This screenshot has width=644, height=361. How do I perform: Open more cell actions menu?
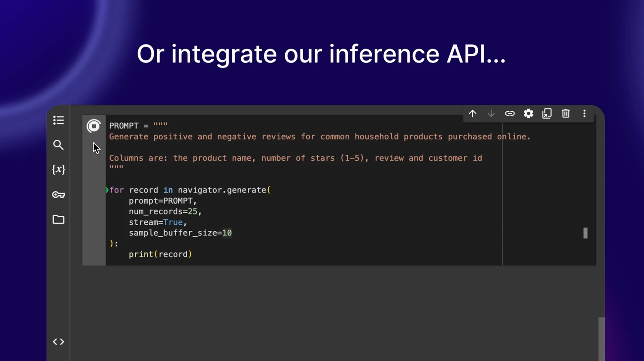pos(584,113)
